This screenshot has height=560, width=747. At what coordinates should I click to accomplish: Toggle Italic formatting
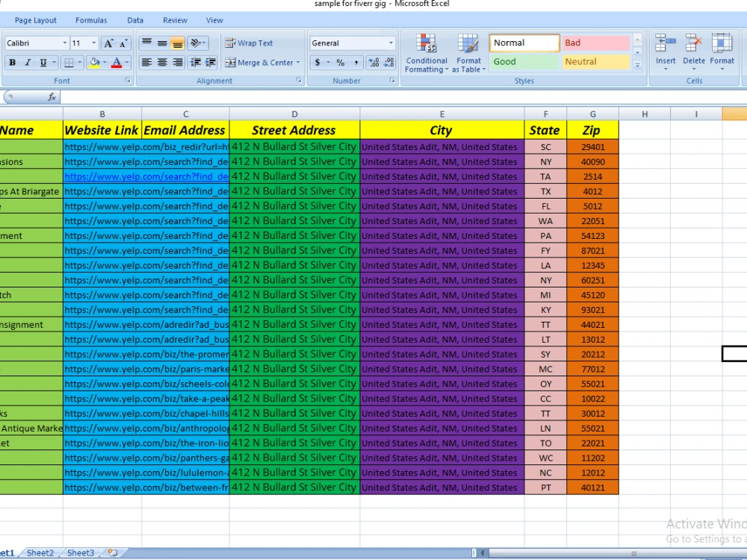(28, 63)
